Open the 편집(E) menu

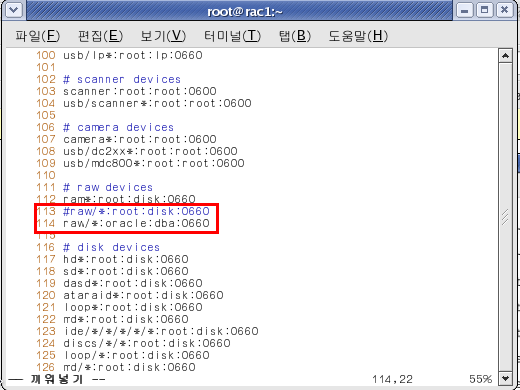tap(100, 36)
